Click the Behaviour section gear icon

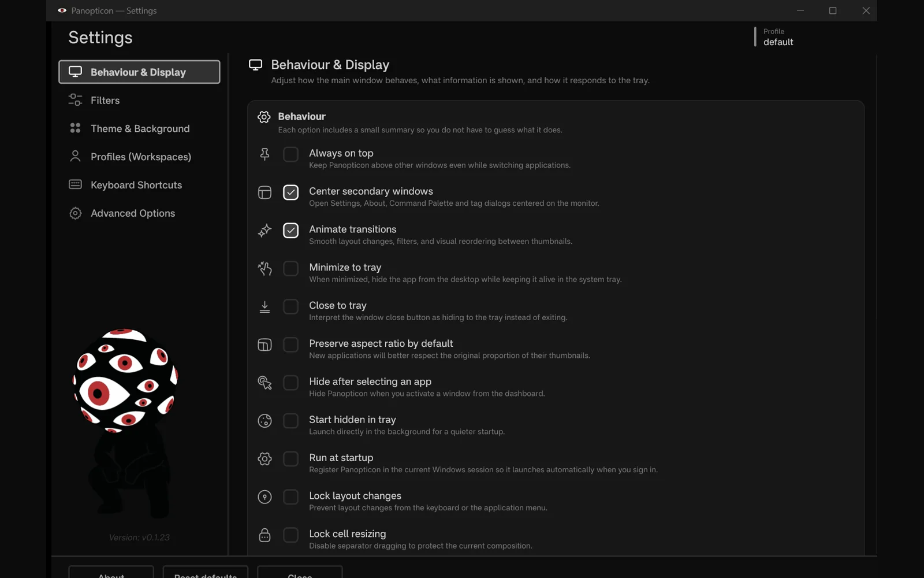tap(264, 117)
